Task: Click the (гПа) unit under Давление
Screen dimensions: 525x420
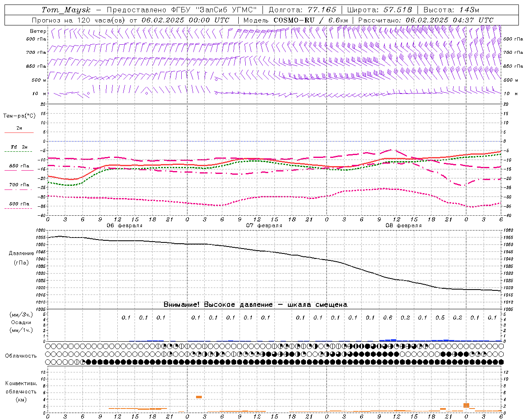Action: 21,262
